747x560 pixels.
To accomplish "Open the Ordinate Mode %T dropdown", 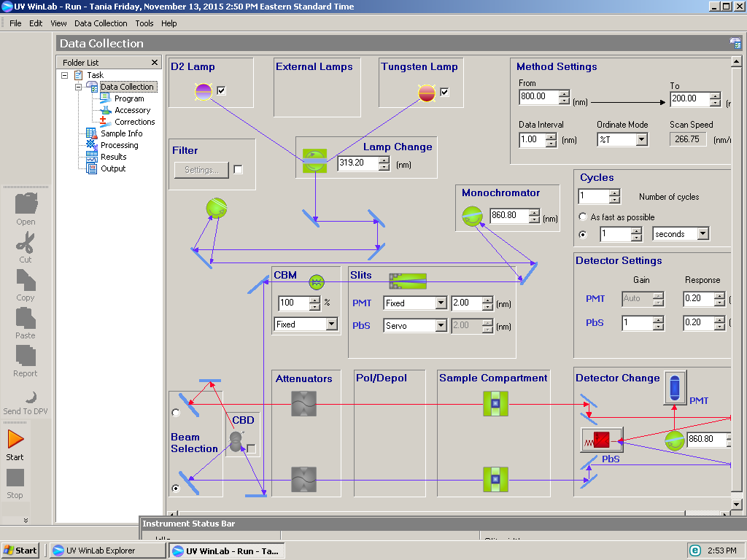I will pos(641,139).
